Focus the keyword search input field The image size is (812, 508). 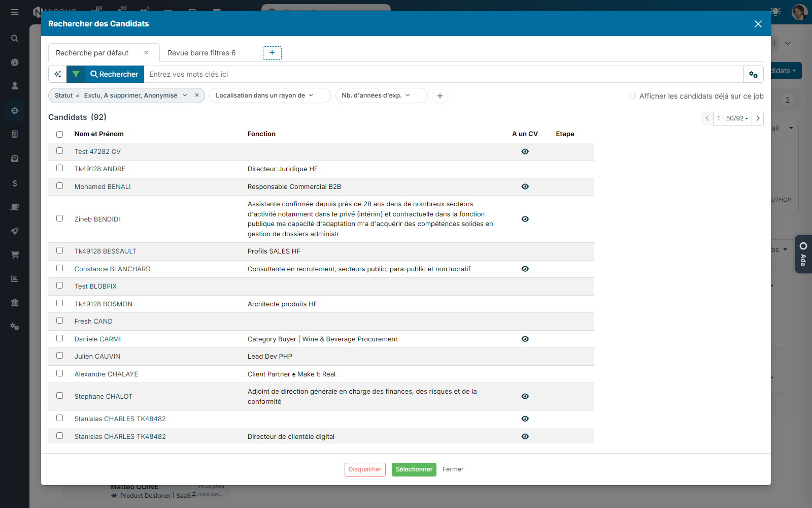(x=444, y=74)
